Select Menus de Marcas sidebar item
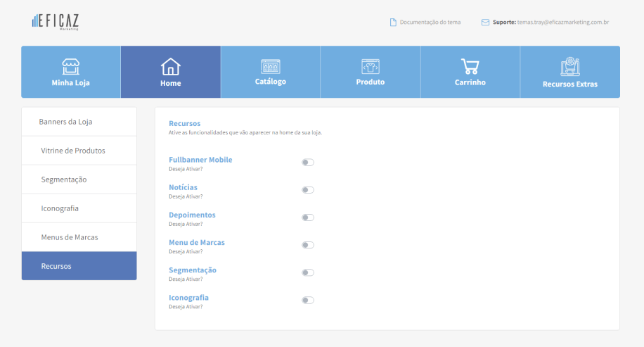This screenshot has height=347, width=644. (79, 237)
